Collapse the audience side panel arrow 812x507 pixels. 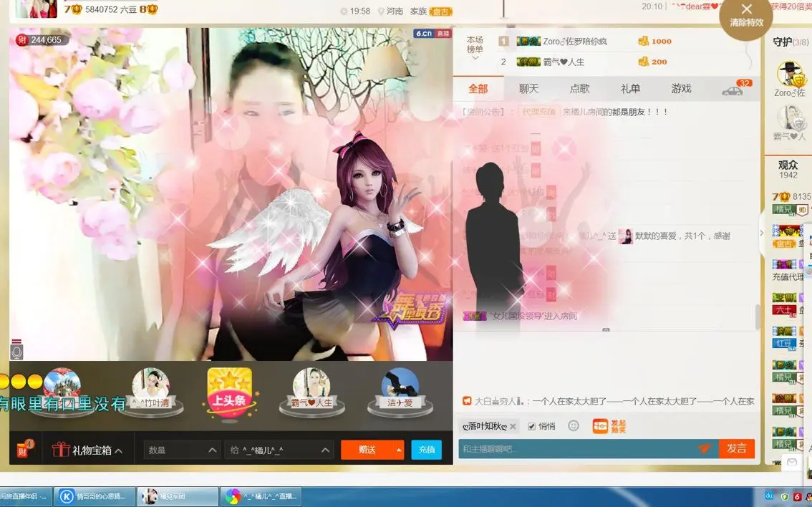[x=762, y=233]
